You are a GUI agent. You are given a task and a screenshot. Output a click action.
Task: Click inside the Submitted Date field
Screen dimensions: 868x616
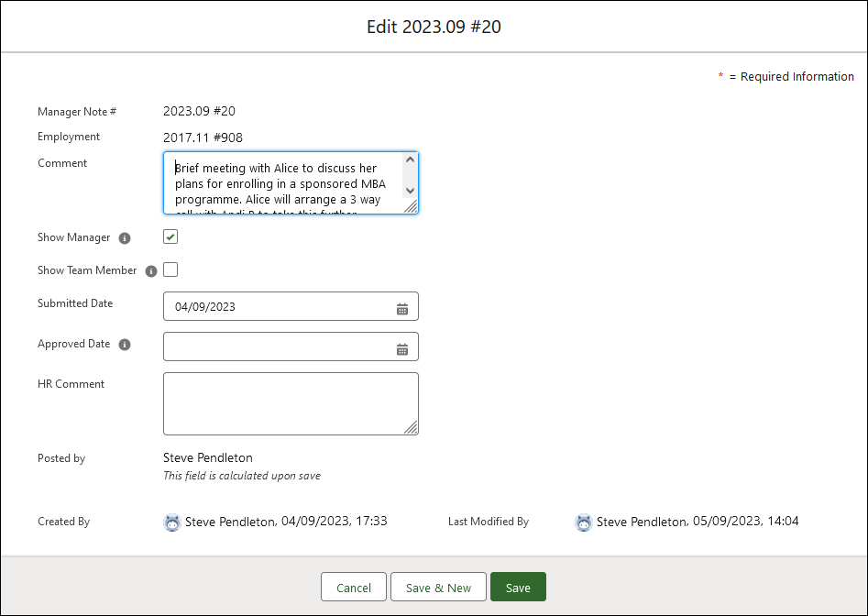tap(275, 307)
